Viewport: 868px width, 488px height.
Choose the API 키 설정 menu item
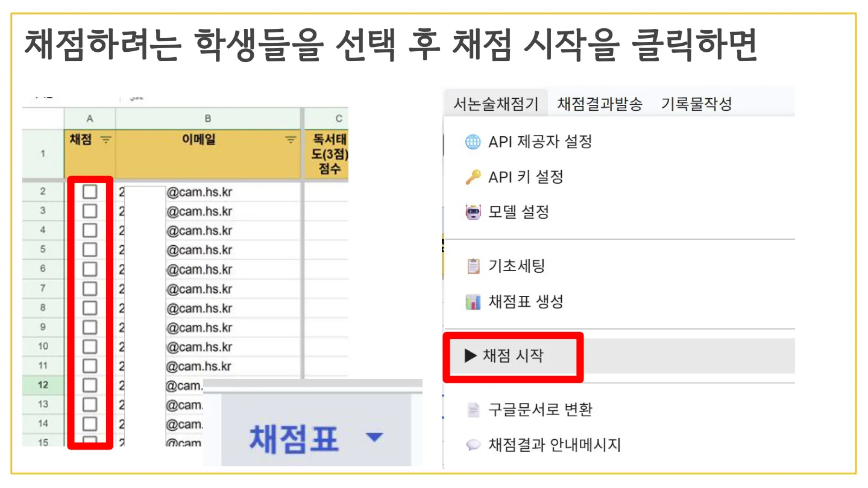[620, 177]
